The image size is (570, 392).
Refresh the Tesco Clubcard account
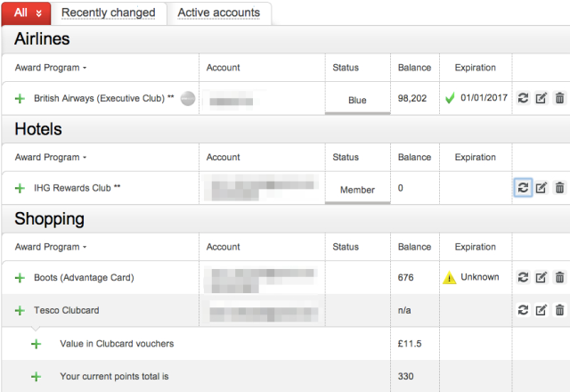pyautogui.click(x=523, y=310)
